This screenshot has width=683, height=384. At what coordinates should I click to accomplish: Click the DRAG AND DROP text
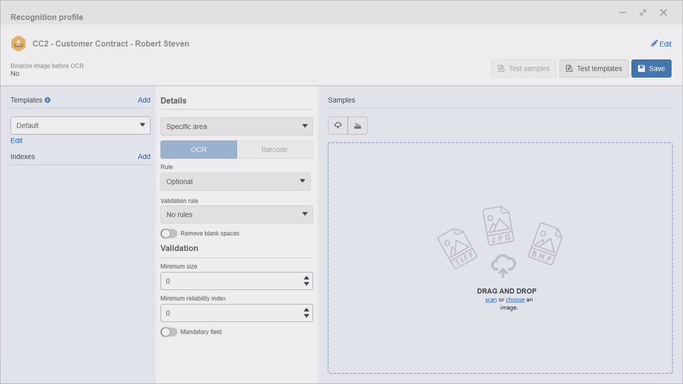tap(506, 291)
